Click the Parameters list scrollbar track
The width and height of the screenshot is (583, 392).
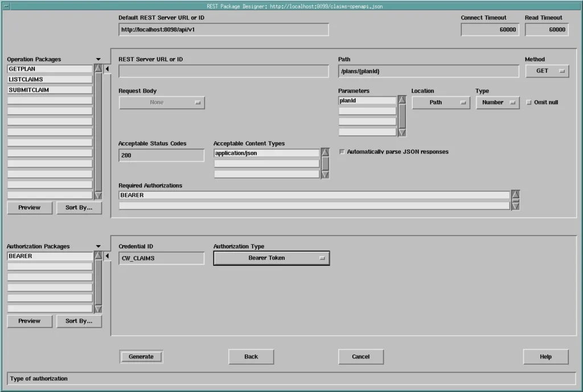tap(402, 116)
